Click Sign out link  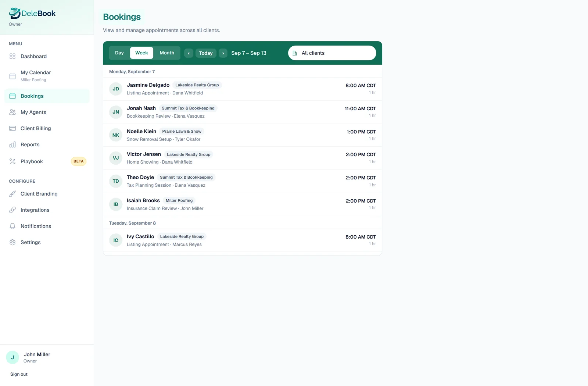[x=19, y=374]
